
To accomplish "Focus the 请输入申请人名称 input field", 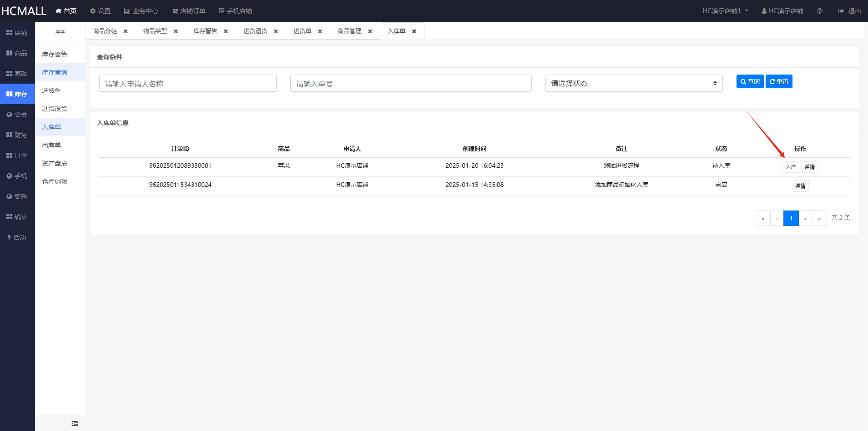I will [187, 83].
